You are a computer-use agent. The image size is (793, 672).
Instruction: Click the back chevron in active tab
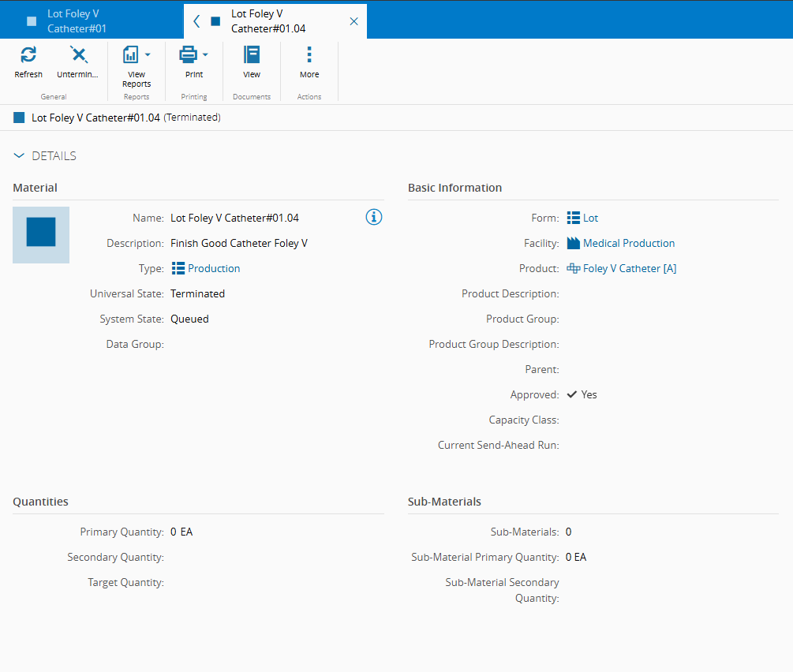(196, 21)
